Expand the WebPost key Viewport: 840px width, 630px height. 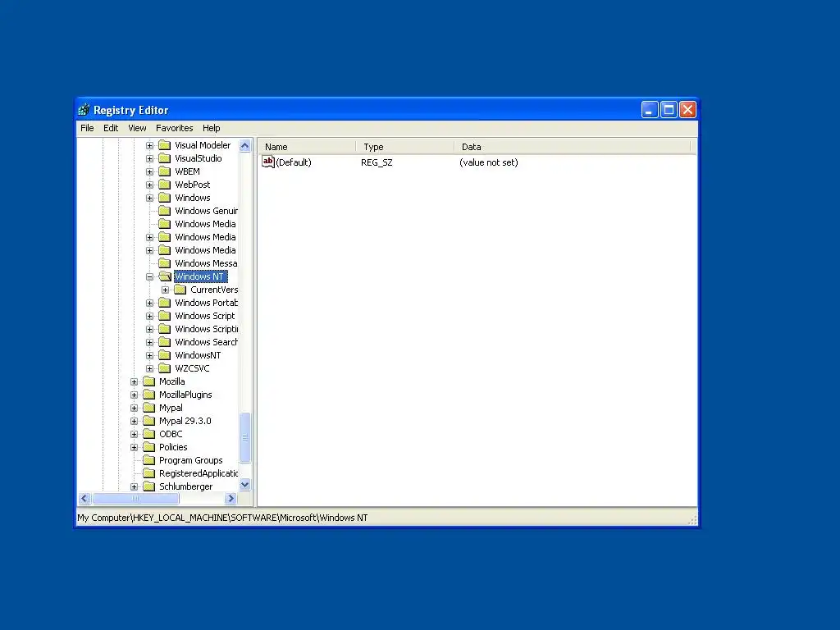[150, 185]
